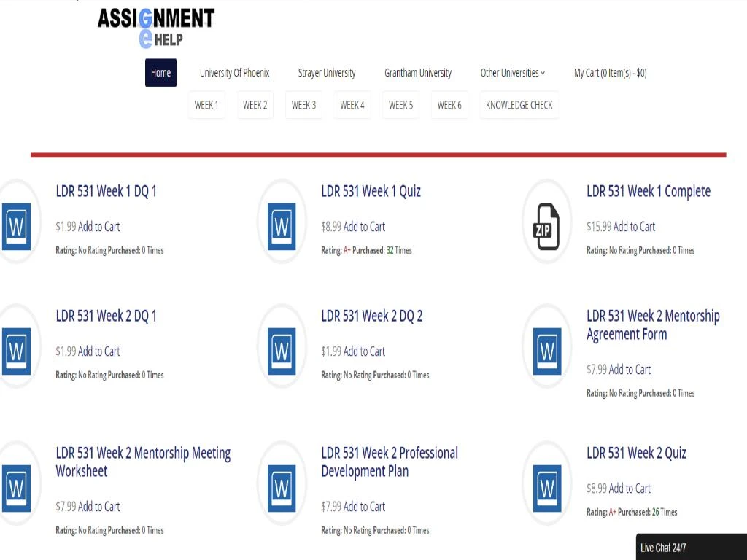Add Mentorship Meeting Worksheet to cart
The width and height of the screenshot is (747, 560).
tap(98, 507)
